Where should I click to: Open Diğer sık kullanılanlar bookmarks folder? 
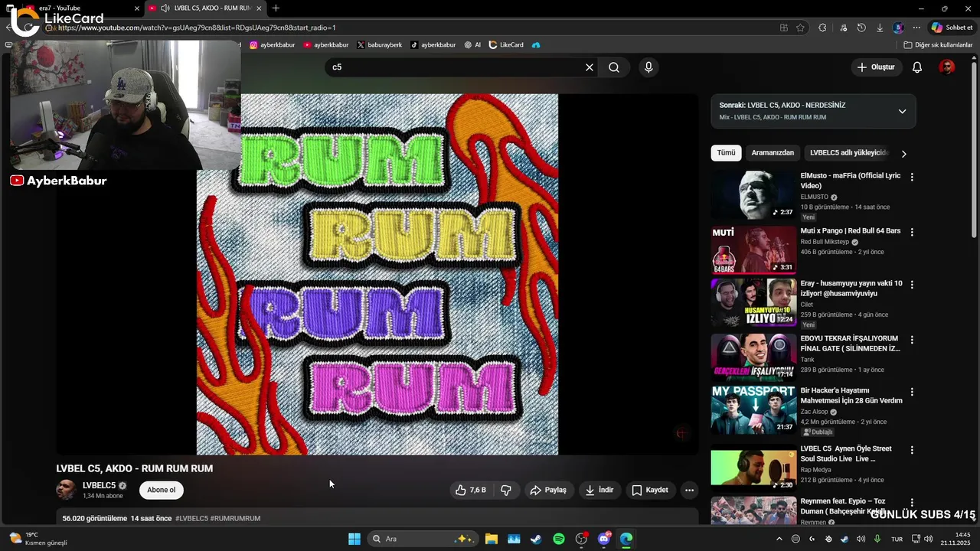coord(938,45)
